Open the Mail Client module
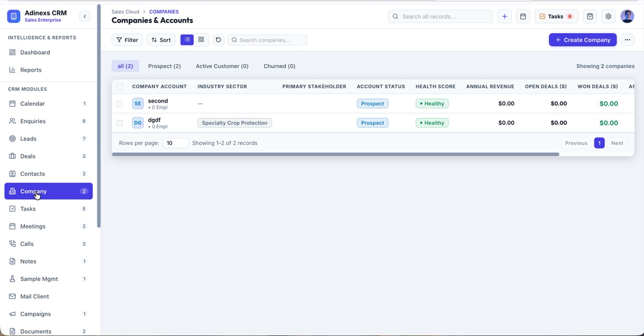The width and height of the screenshot is (644, 336). point(48,296)
